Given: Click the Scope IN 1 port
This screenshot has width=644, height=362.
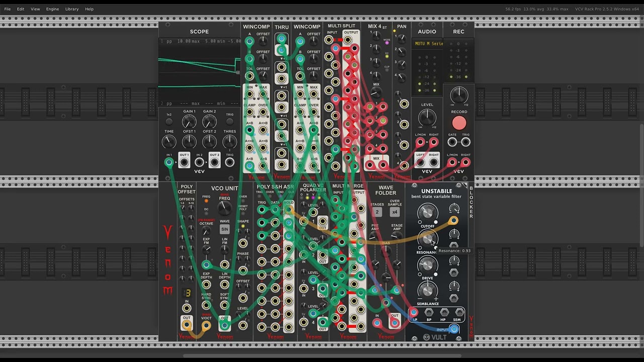Looking at the screenshot, I should point(169,162).
